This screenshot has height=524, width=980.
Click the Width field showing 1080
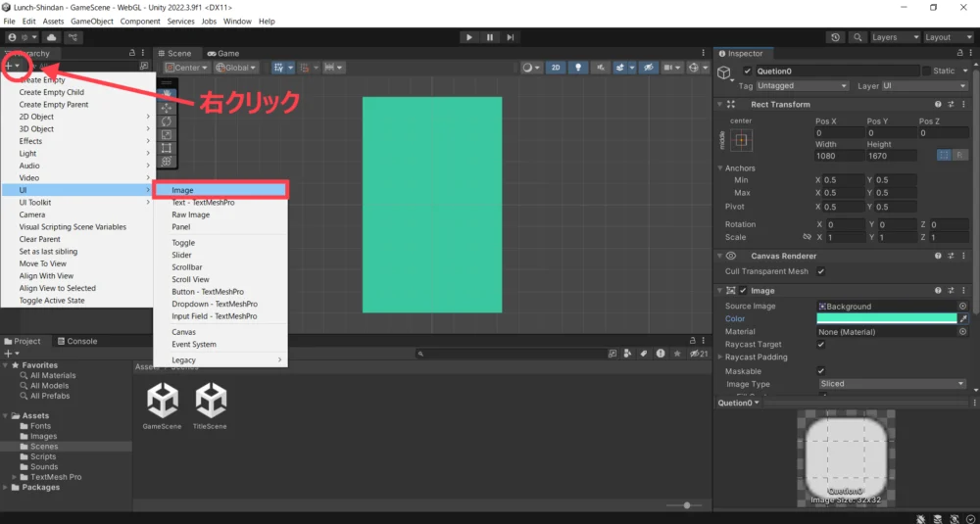coord(840,156)
